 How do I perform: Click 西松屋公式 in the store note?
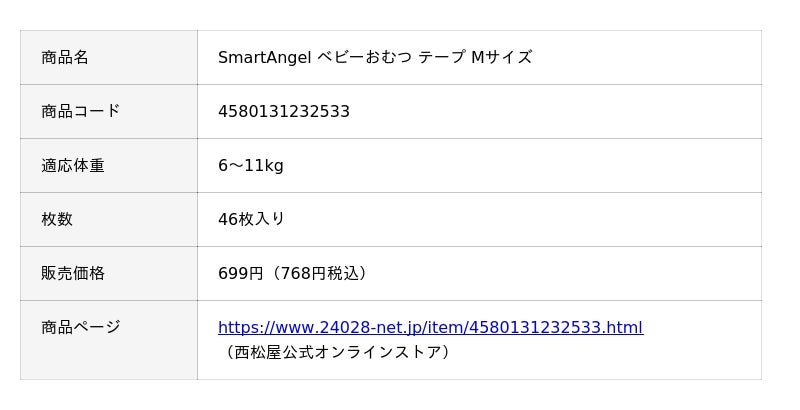[273, 352]
